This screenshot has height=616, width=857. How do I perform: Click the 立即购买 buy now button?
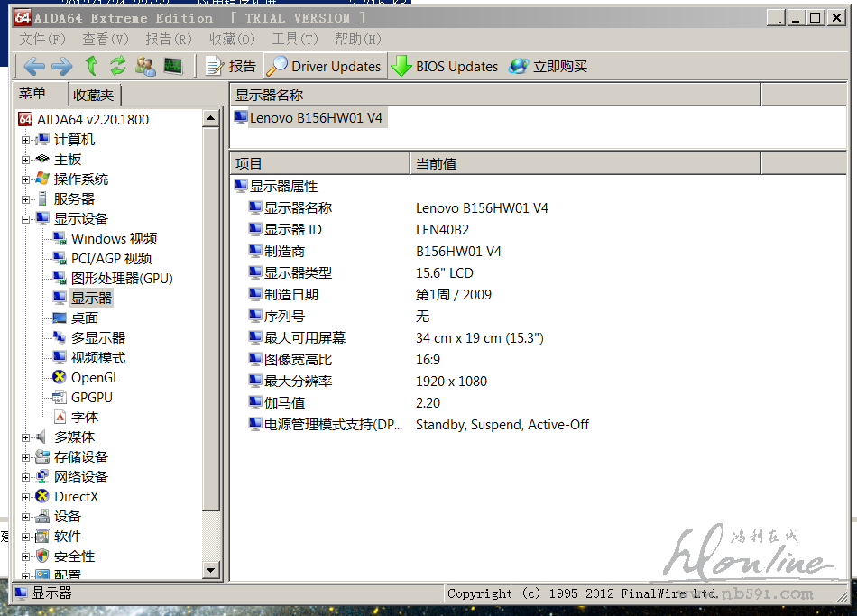coord(548,66)
